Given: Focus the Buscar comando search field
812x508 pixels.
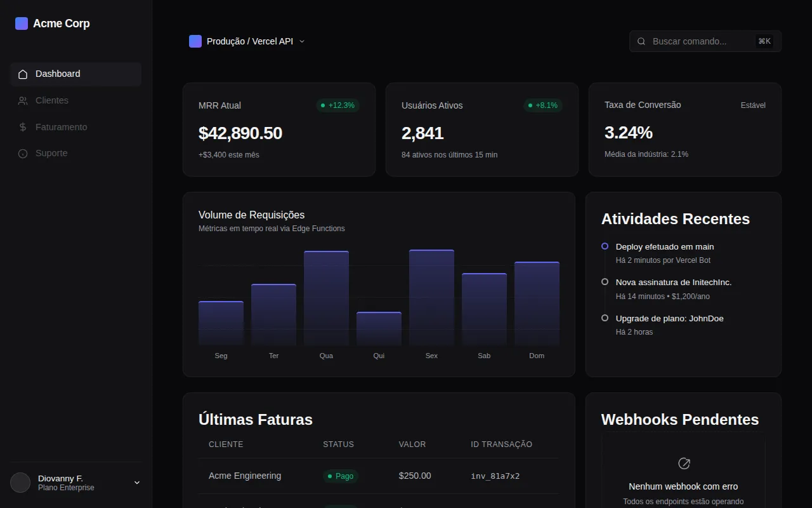Looking at the screenshot, I should pyautogui.click(x=705, y=41).
